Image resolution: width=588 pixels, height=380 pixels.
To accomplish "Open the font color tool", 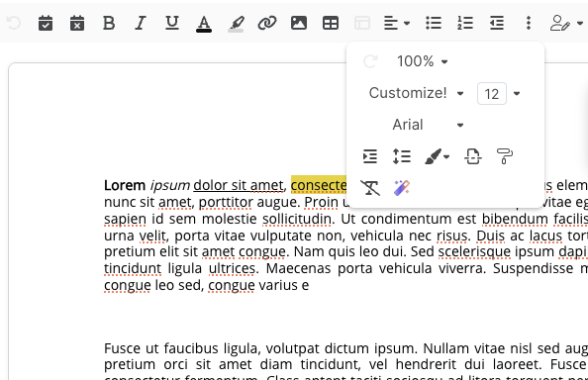I will tap(204, 24).
